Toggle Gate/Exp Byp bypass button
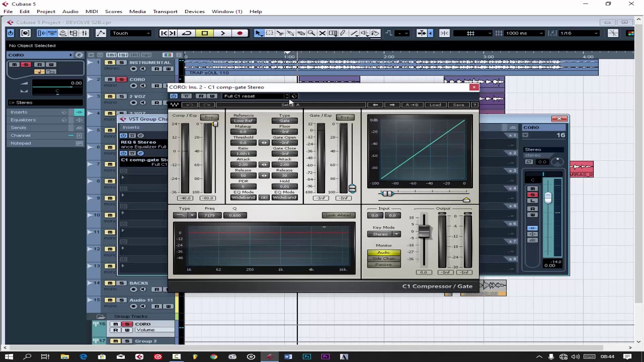The width and height of the screenshot is (644, 362). [345, 117]
